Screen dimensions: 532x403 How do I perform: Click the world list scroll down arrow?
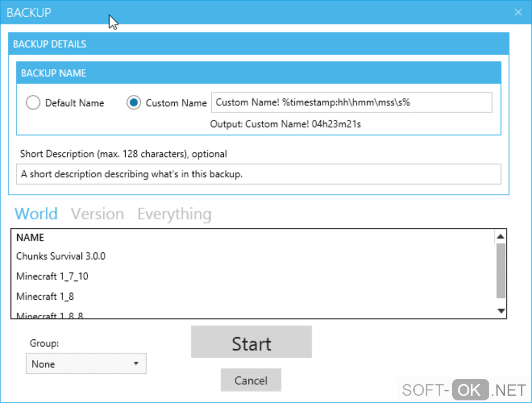(501, 311)
